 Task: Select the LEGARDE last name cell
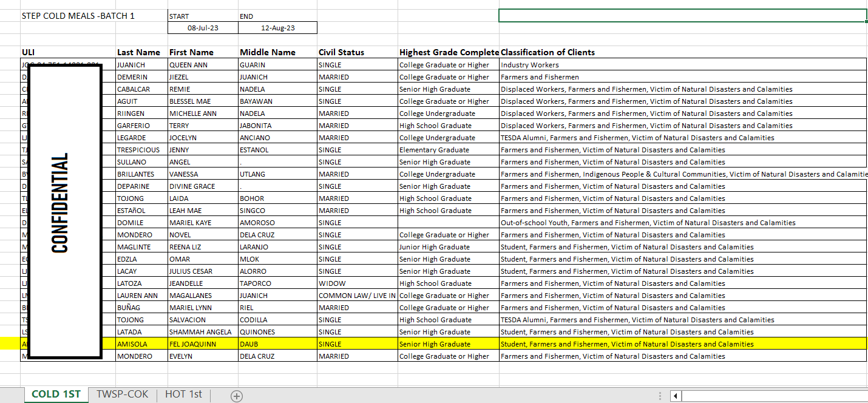click(141, 138)
